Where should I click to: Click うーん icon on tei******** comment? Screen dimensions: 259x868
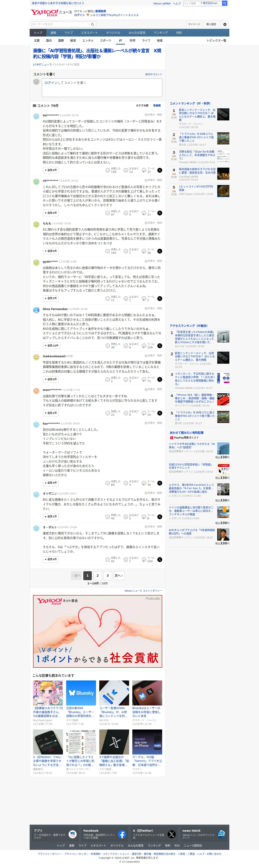coord(144,170)
